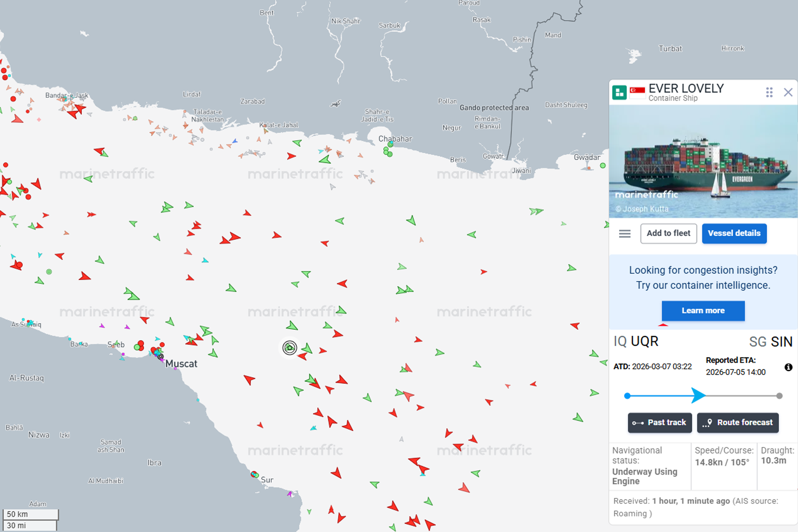Click the Muscat city label on the map

point(181,364)
